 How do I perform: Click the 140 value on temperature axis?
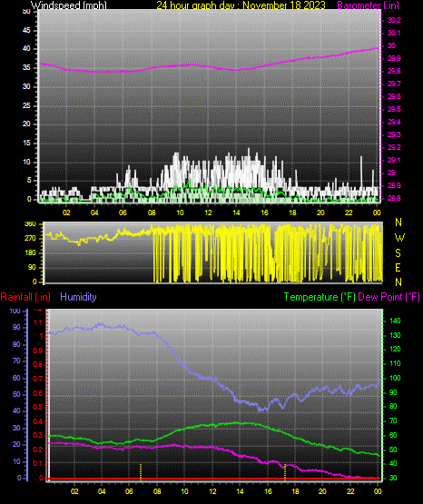395,321
